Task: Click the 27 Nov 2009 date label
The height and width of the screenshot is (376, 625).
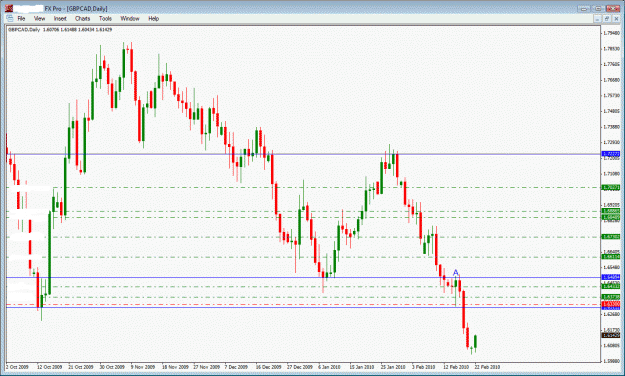Action: tap(207, 367)
